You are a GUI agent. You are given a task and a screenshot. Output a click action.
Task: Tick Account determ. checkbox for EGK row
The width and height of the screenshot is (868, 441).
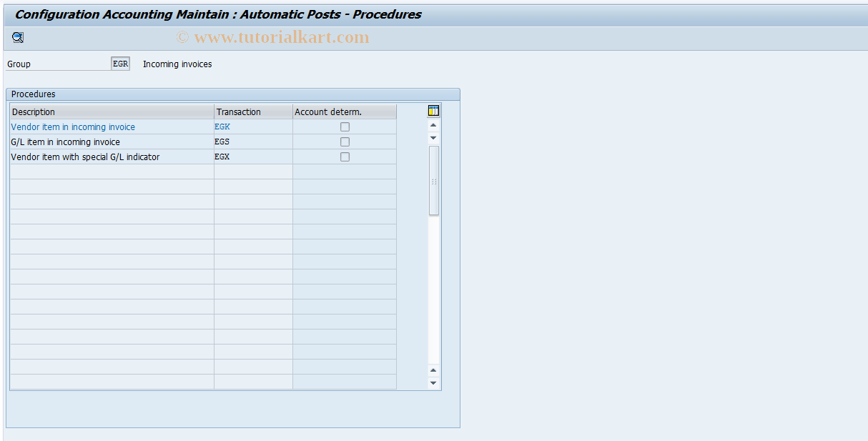(345, 127)
